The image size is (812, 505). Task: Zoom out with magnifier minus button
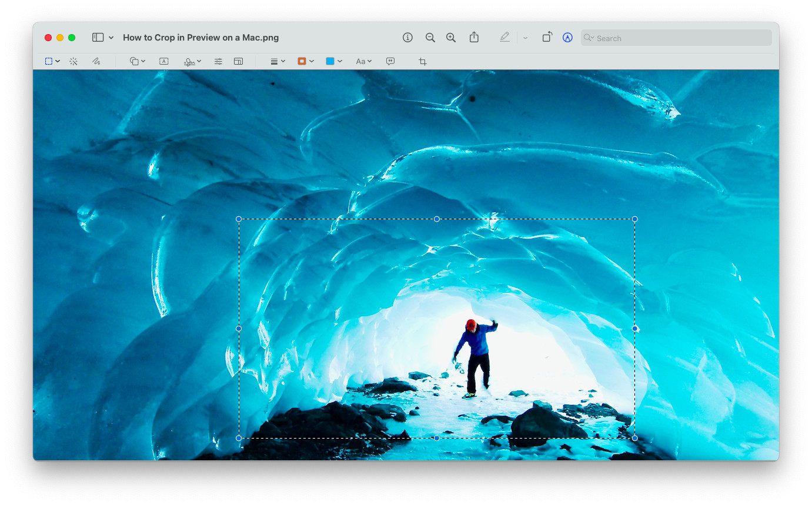430,38
